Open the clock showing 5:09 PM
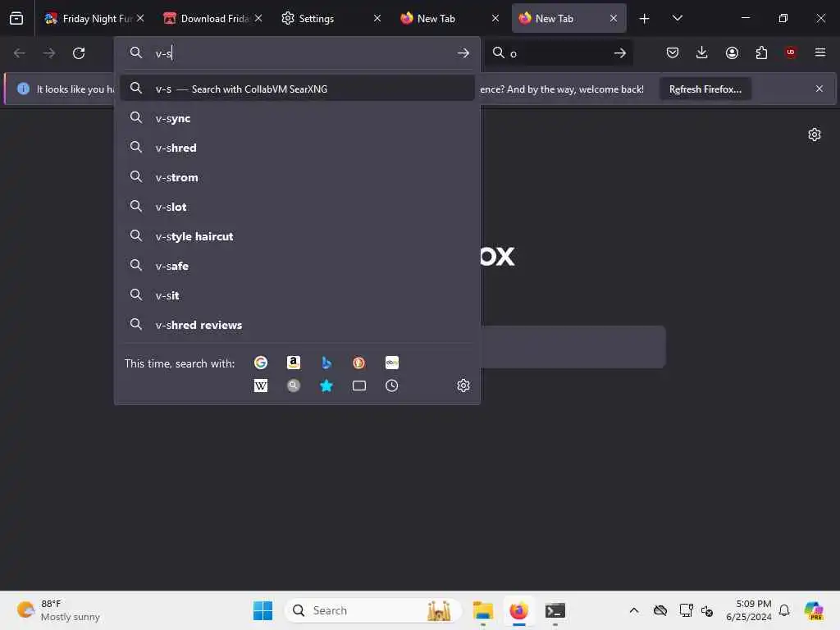The height and width of the screenshot is (630, 840). tap(748, 610)
